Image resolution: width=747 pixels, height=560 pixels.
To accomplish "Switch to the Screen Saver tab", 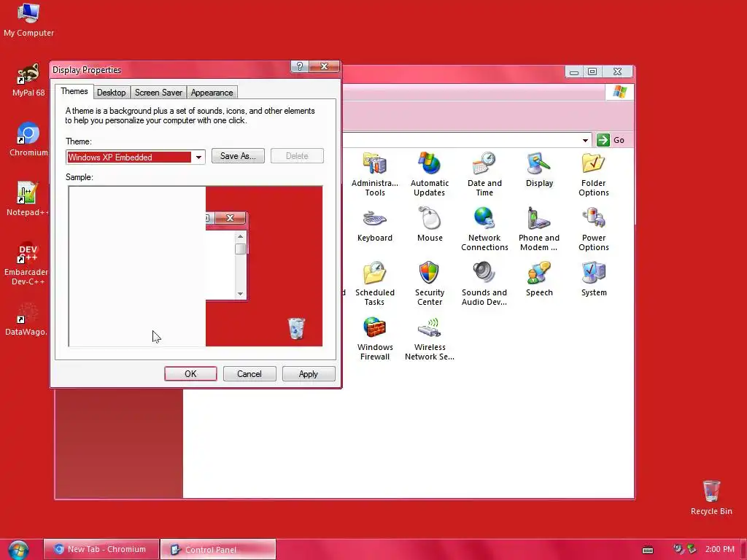I will 158,93.
